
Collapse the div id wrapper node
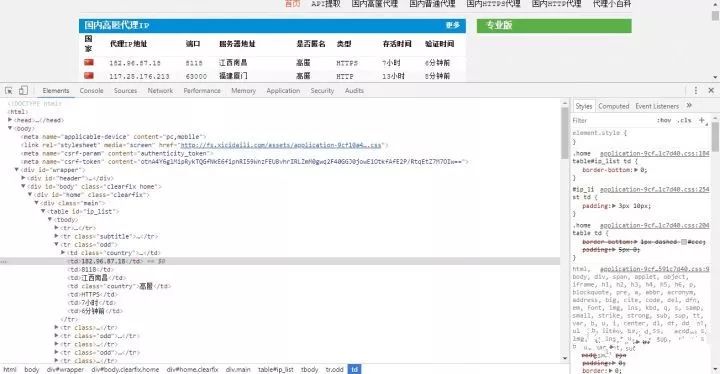pos(17,170)
